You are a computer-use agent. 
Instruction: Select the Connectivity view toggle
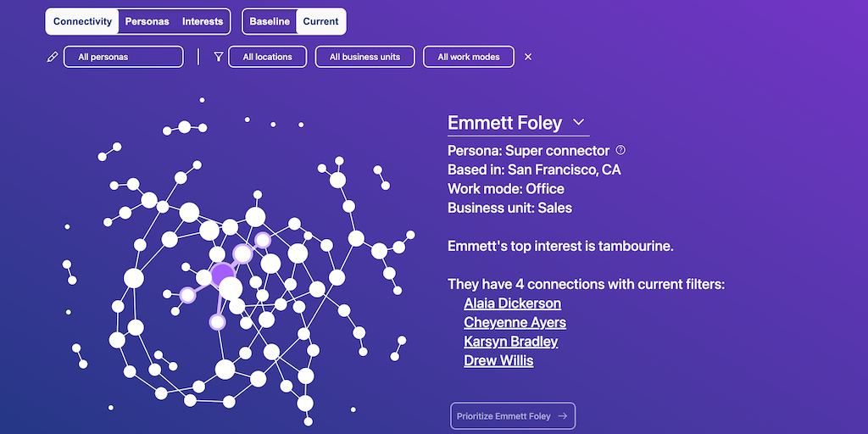point(82,21)
